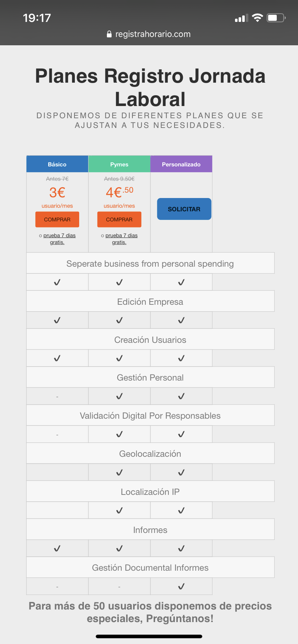This screenshot has height=644, width=298.
Task: Click Personalizado checkmark under Gestión Documental Informes
Action: [x=181, y=586]
